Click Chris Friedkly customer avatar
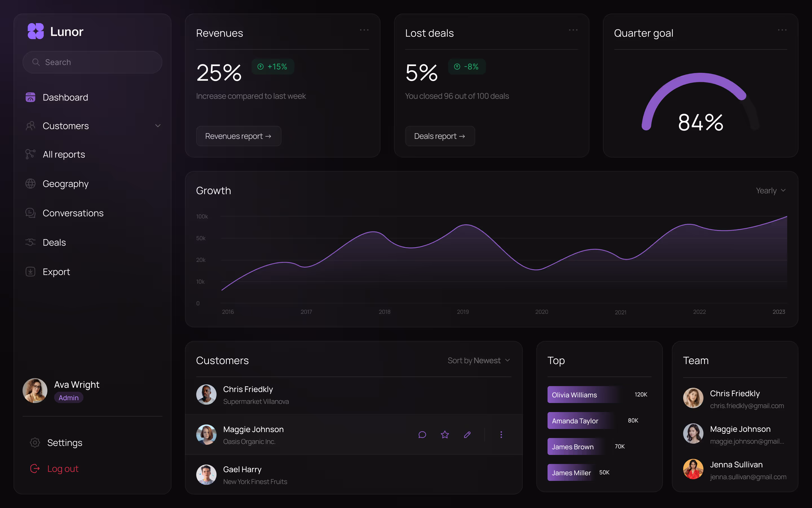812x508 pixels. 206,395
